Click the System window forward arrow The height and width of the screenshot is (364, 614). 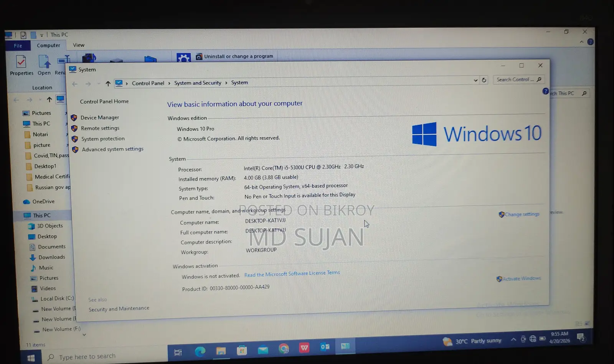click(88, 84)
